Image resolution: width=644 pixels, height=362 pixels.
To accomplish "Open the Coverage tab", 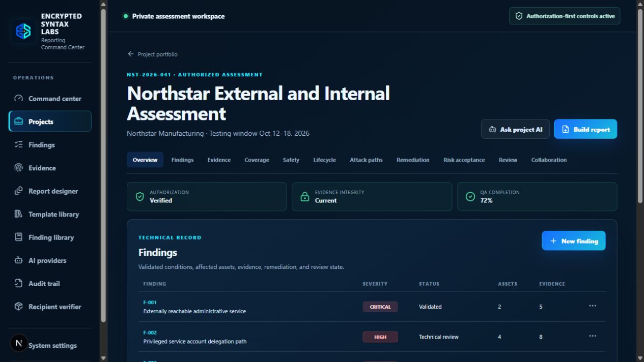I will (x=257, y=160).
